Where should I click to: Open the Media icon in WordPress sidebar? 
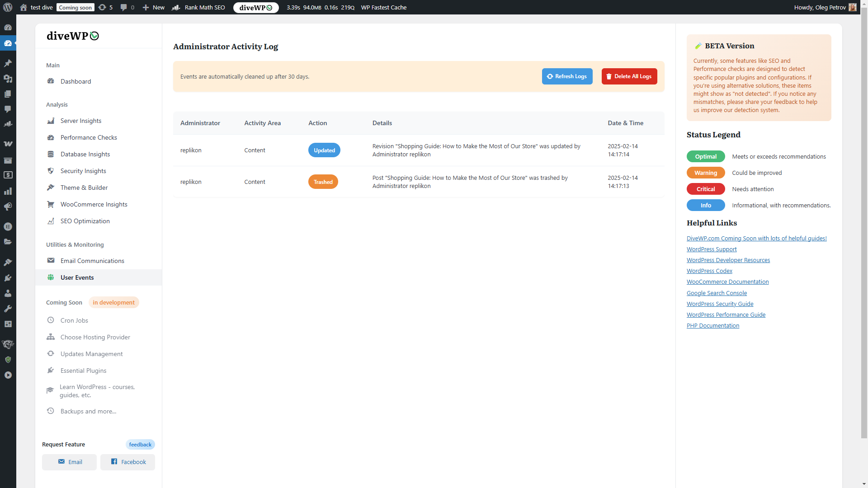click(8, 79)
